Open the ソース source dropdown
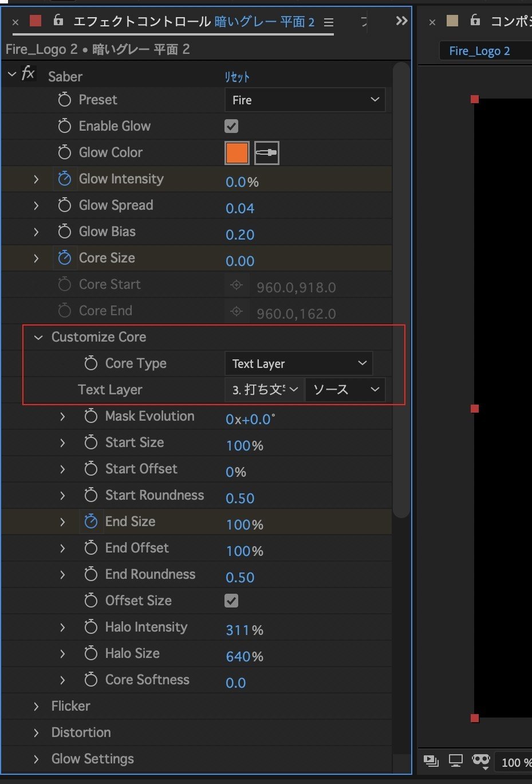Viewport: 532px width, 784px height. tap(346, 390)
